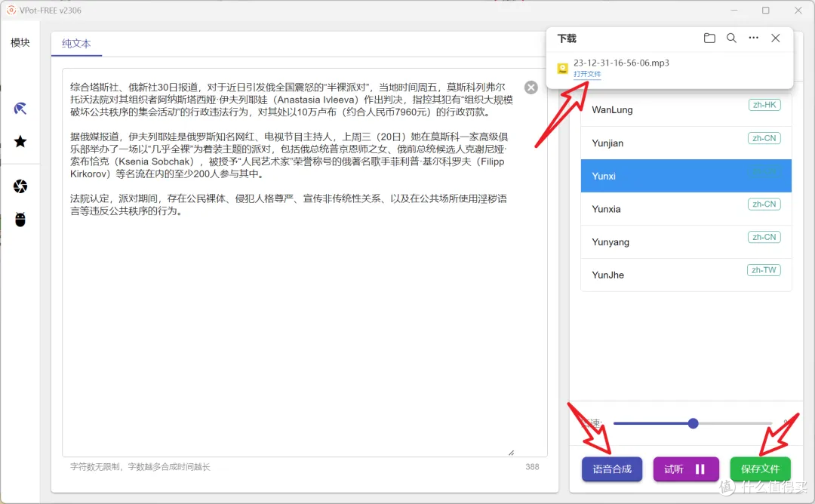Minimize the VPot-FREE window
Screen dimensions: 815x504
pyautogui.click(x=734, y=11)
